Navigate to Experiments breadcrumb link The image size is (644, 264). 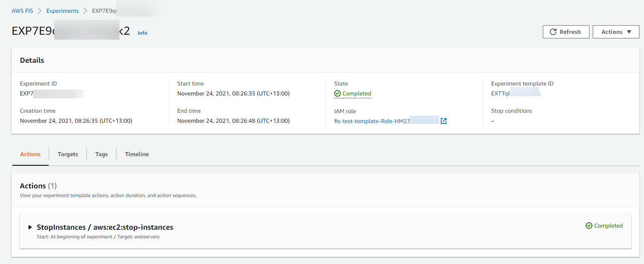[62, 11]
